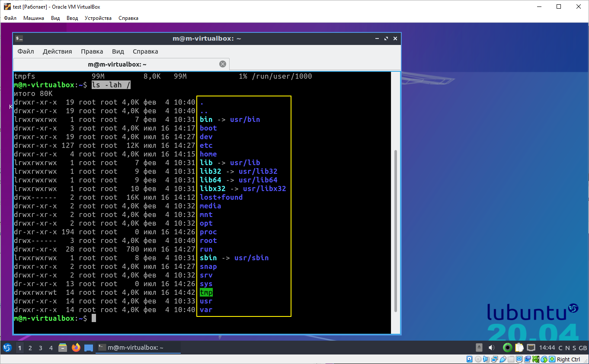Open the VirtualBox Файл menu
The width and height of the screenshot is (589, 364).
10,18
